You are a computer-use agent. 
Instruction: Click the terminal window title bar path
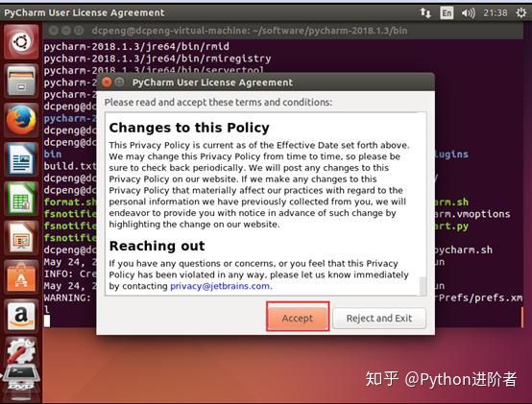250,31
